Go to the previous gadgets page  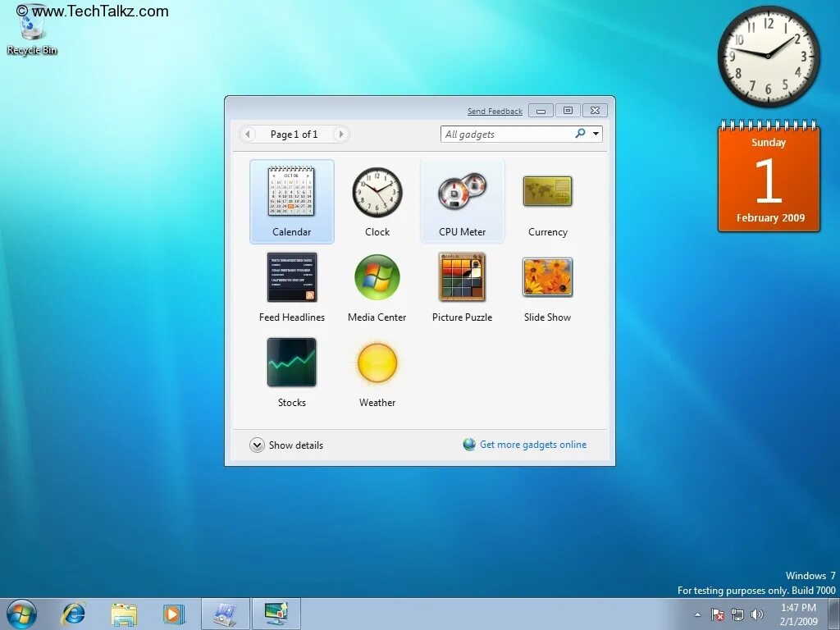tap(248, 134)
